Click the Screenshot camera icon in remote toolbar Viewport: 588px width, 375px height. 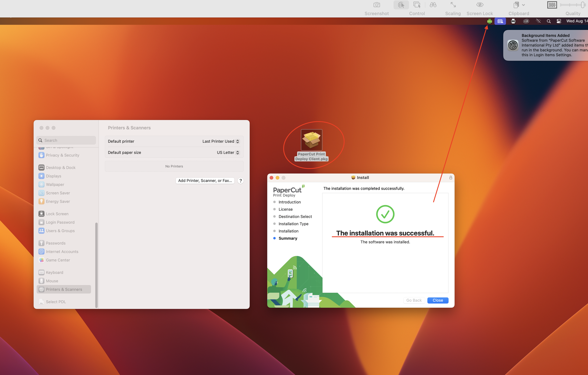pyautogui.click(x=376, y=5)
